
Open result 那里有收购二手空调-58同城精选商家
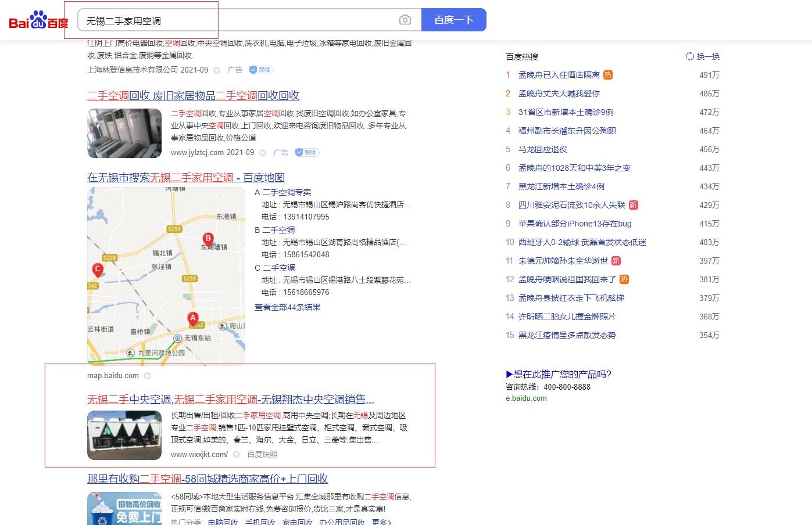[x=208, y=479]
